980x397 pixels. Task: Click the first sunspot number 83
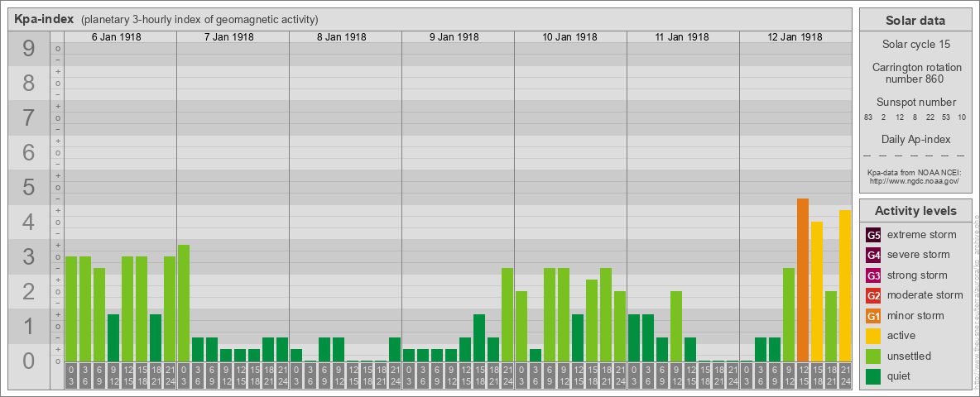click(868, 117)
